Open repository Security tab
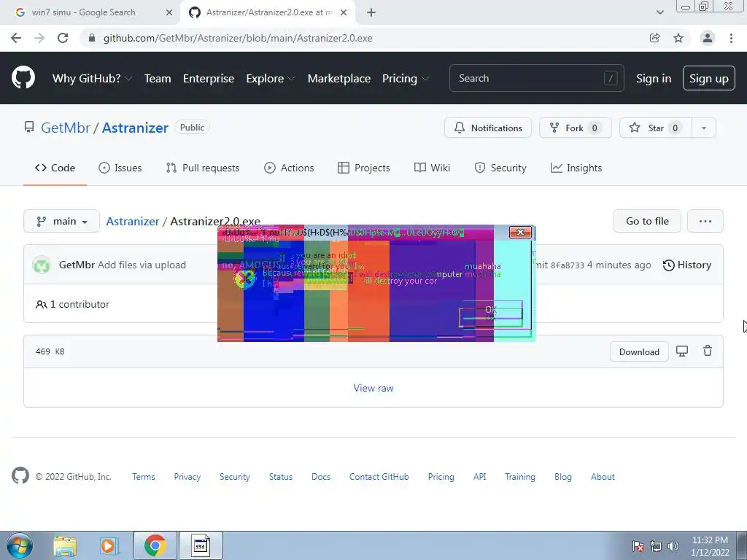747x560 pixels. [x=500, y=168]
